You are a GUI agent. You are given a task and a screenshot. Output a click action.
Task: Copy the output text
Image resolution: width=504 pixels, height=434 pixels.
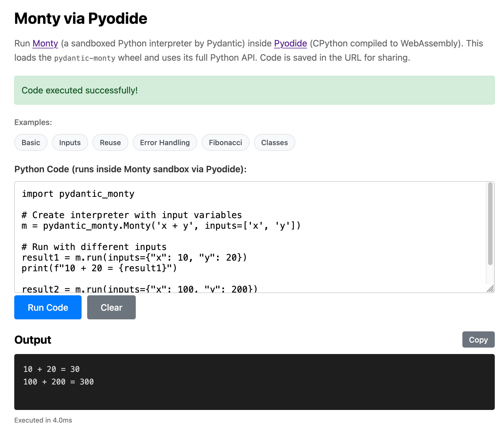(x=478, y=339)
